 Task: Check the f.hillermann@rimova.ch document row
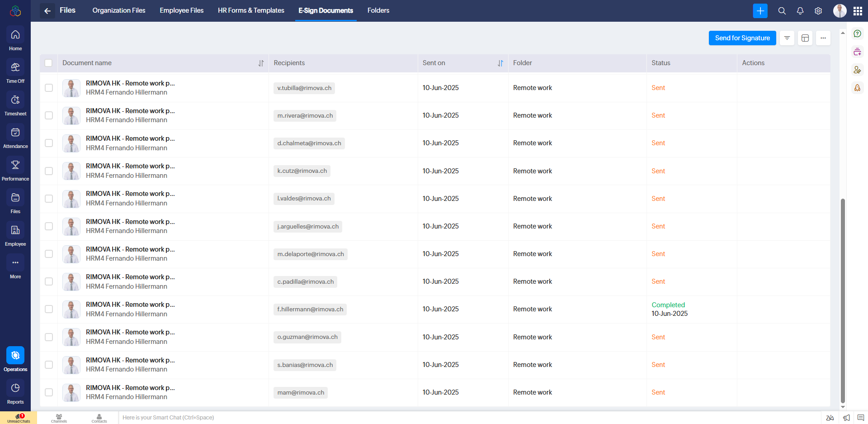pos(49,309)
